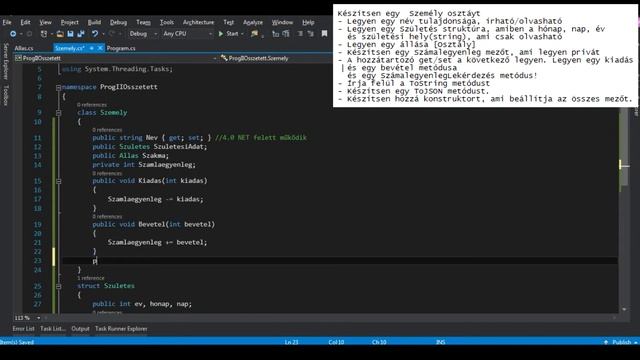Click the Save icon in the toolbar
The image size is (640, 360).
(x=70, y=34)
